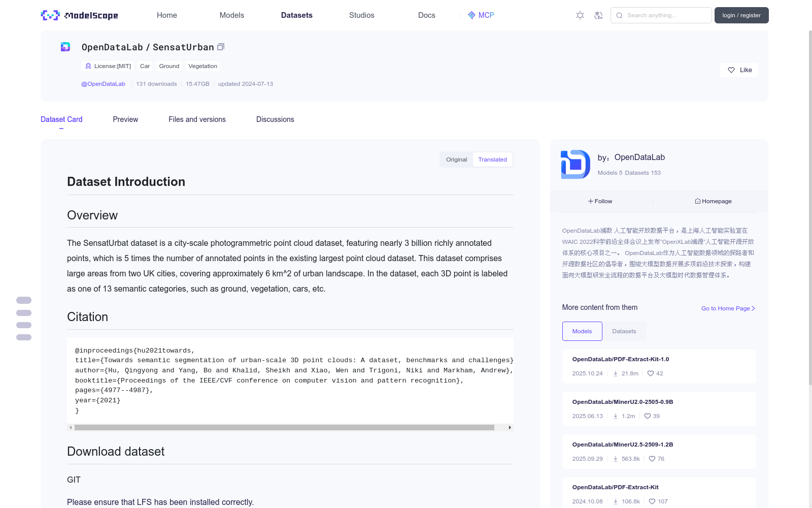Click the License MIT badge icon
This screenshot has width=812, height=508.
pyautogui.click(x=88, y=66)
